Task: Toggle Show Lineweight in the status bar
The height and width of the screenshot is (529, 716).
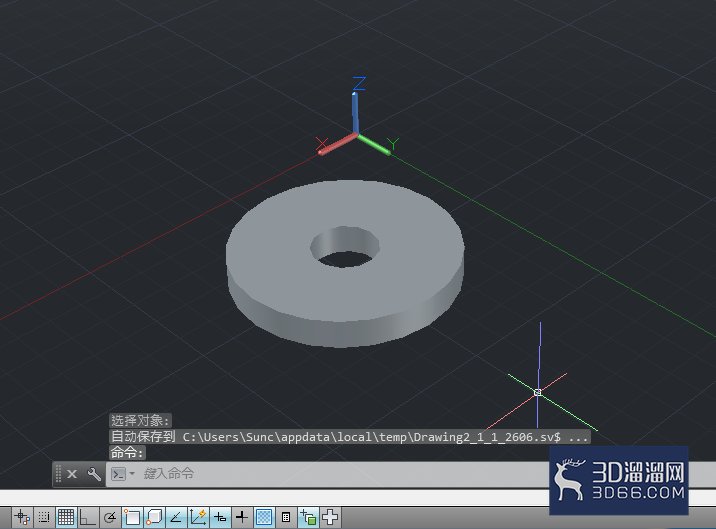Action: tap(242, 517)
